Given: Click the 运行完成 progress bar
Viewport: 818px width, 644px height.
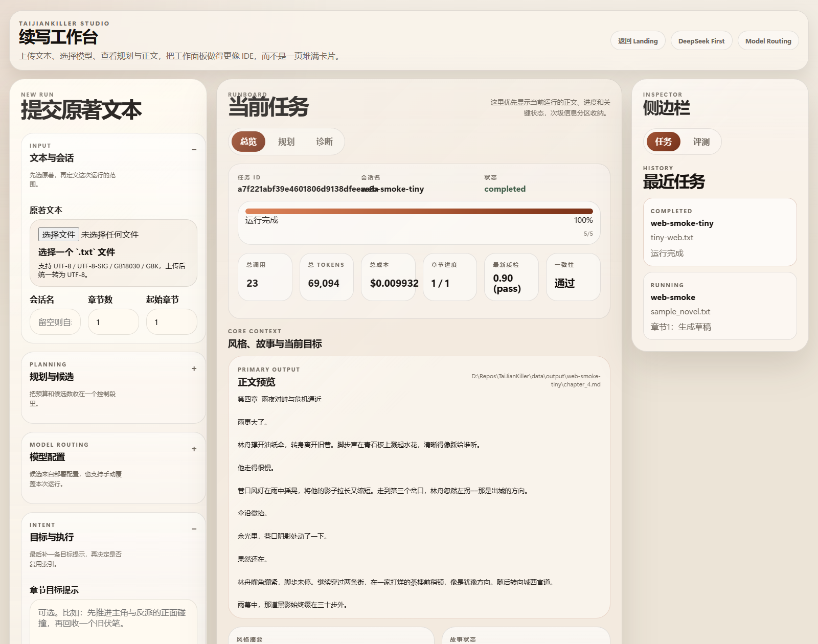Looking at the screenshot, I should [418, 211].
